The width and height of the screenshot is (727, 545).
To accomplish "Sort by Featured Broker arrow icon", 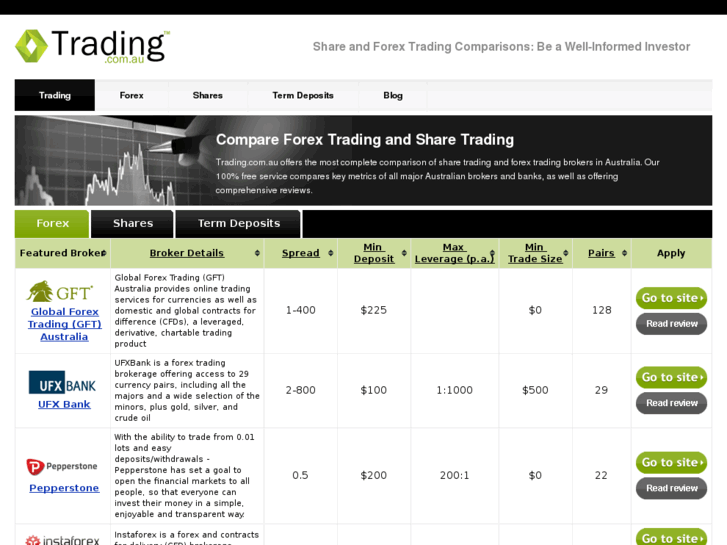I will click(x=104, y=253).
